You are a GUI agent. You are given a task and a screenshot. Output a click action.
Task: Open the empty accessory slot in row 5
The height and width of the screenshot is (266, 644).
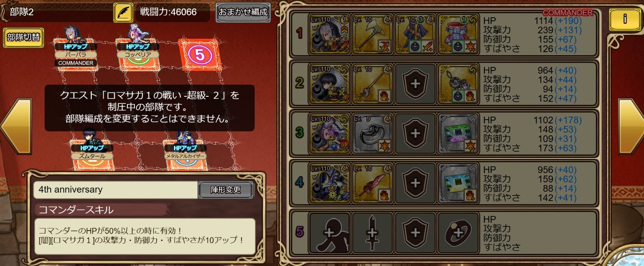click(x=458, y=232)
